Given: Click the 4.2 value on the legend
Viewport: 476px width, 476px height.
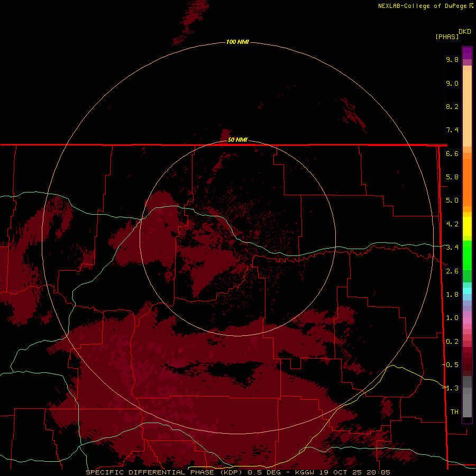Looking at the screenshot, I should (452, 224).
